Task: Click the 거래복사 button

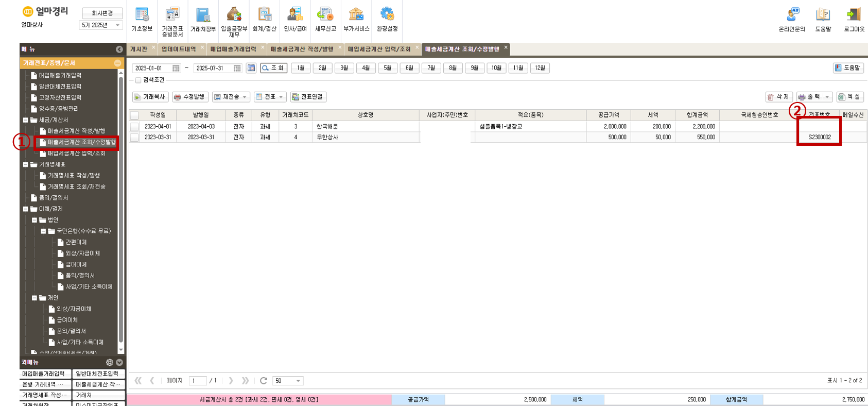Action: [150, 97]
